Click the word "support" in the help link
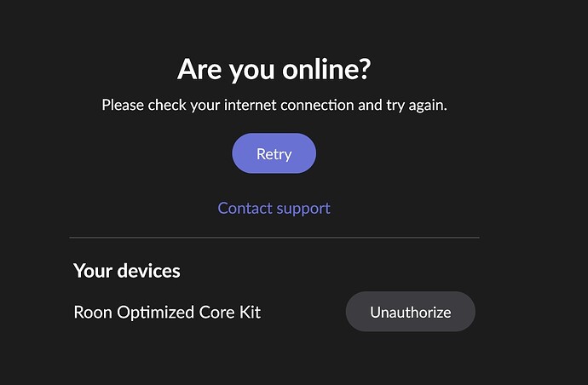 click(x=301, y=208)
